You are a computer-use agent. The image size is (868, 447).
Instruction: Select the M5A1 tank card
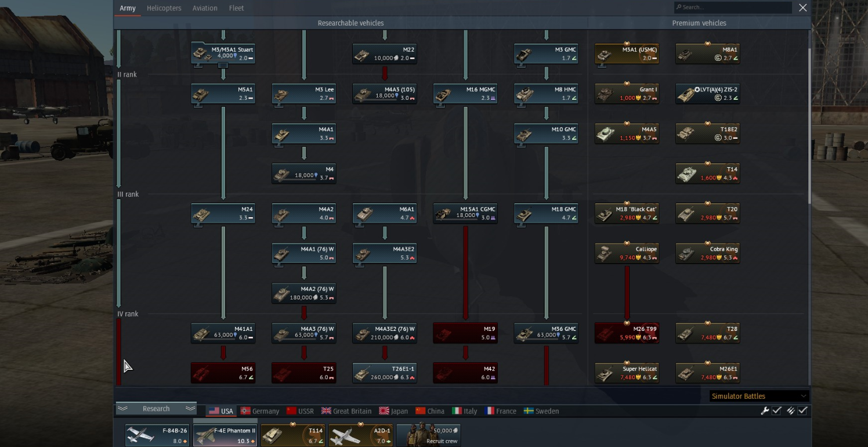[x=223, y=94]
